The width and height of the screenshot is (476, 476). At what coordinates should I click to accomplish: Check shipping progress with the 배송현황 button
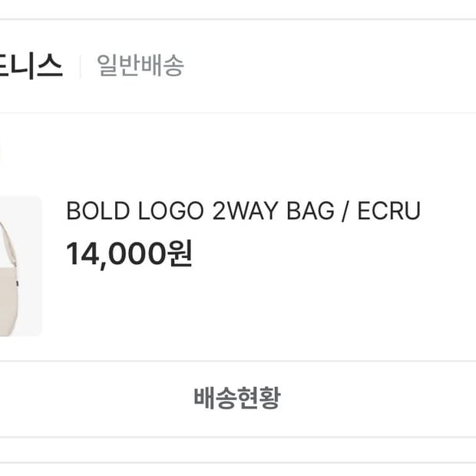(237, 398)
